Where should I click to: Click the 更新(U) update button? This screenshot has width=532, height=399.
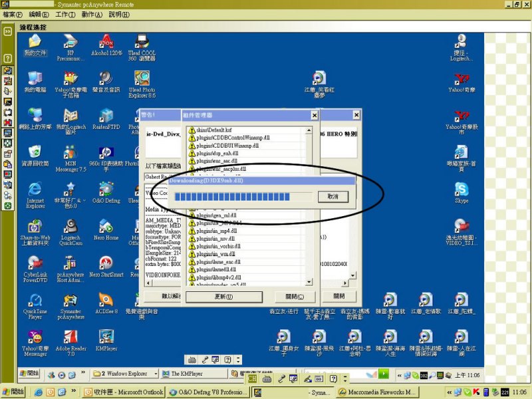(224, 297)
